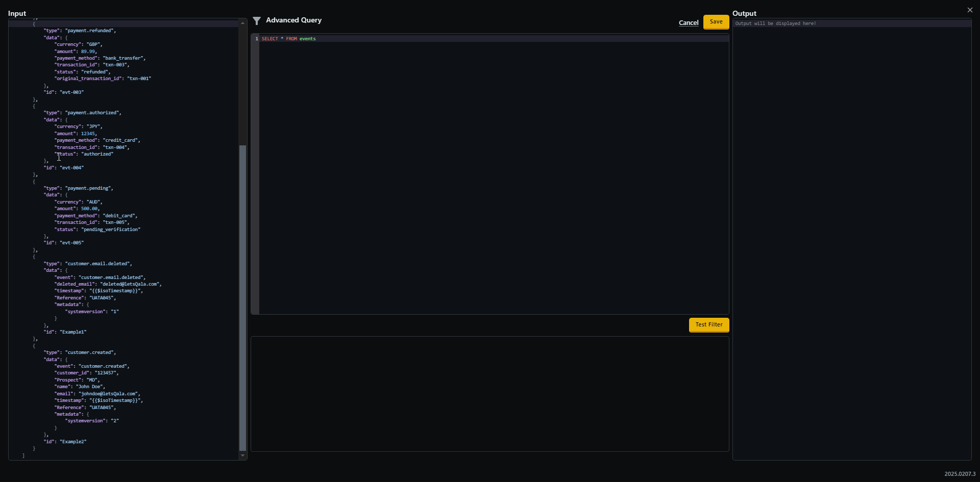Save the current query
This screenshot has width=980, height=482.
pos(716,22)
